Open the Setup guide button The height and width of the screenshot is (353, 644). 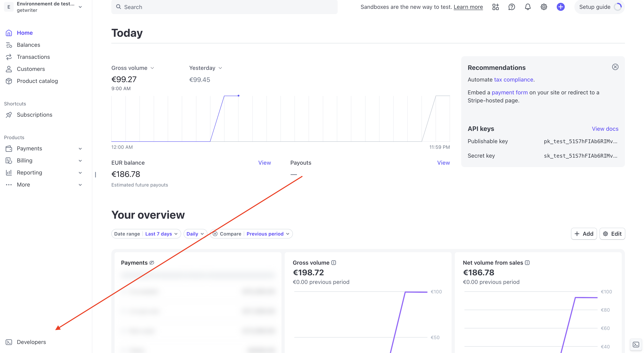point(599,7)
